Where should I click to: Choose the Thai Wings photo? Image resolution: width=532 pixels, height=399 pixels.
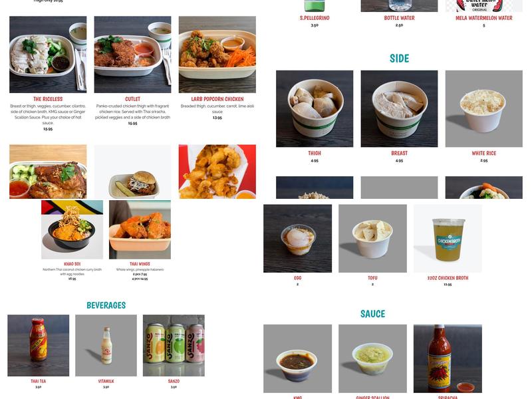pyautogui.click(x=140, y=229)
